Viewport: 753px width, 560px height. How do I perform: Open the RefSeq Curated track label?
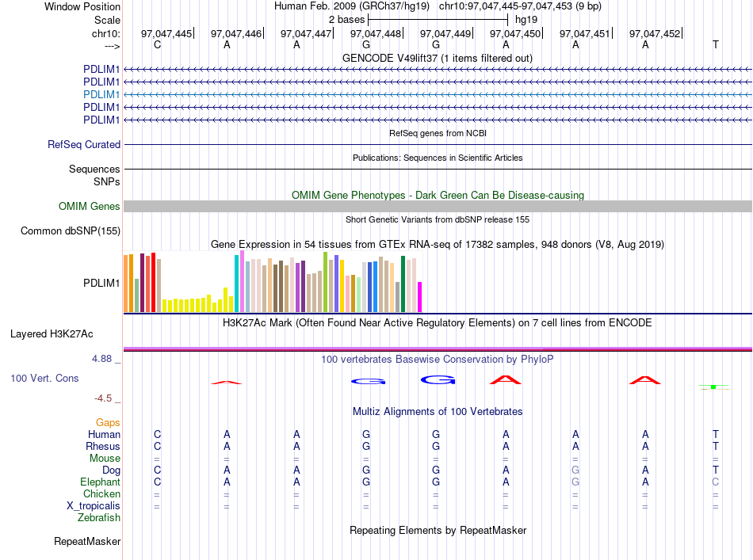(x=84, y=144)
